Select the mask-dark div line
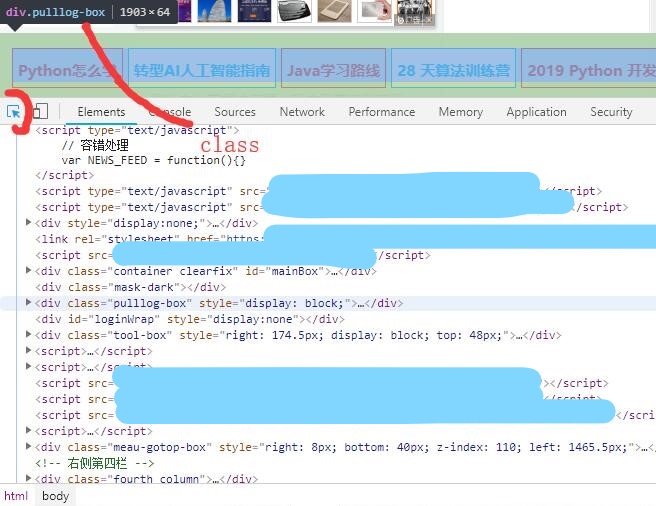 tap(131, 287)
